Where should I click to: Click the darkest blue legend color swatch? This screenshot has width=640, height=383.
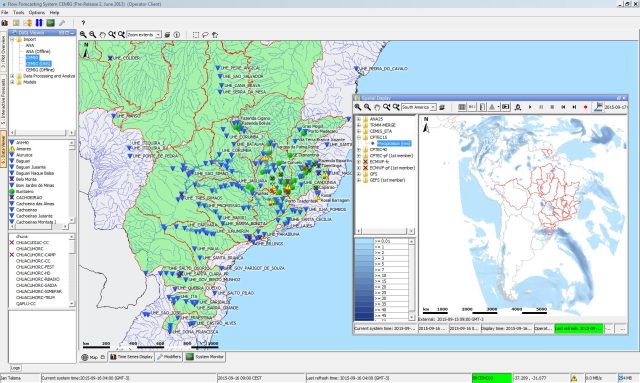pyautogui.click(x=364, y=316)
